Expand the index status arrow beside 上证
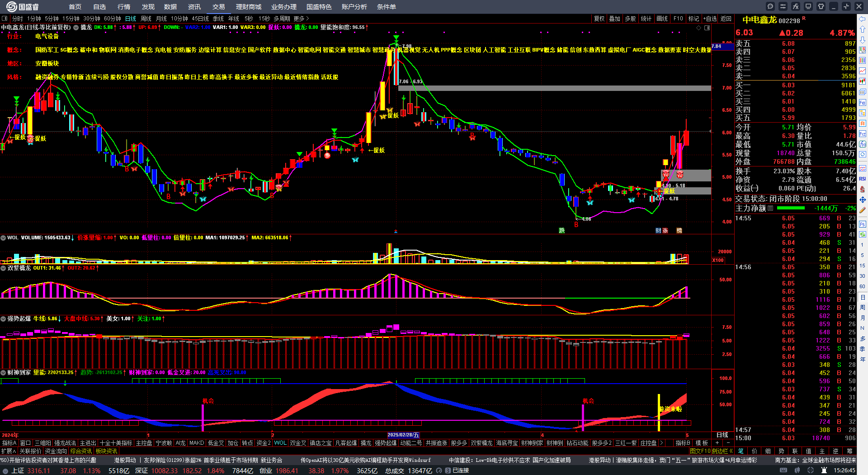This screenshot has height=475, width=868. 5,470
